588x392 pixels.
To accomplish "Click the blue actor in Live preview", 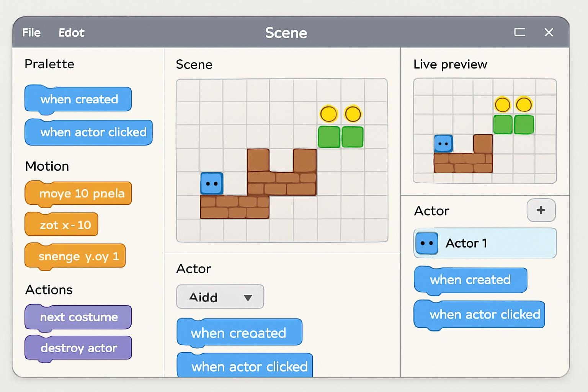I will (x=443, y=144).
